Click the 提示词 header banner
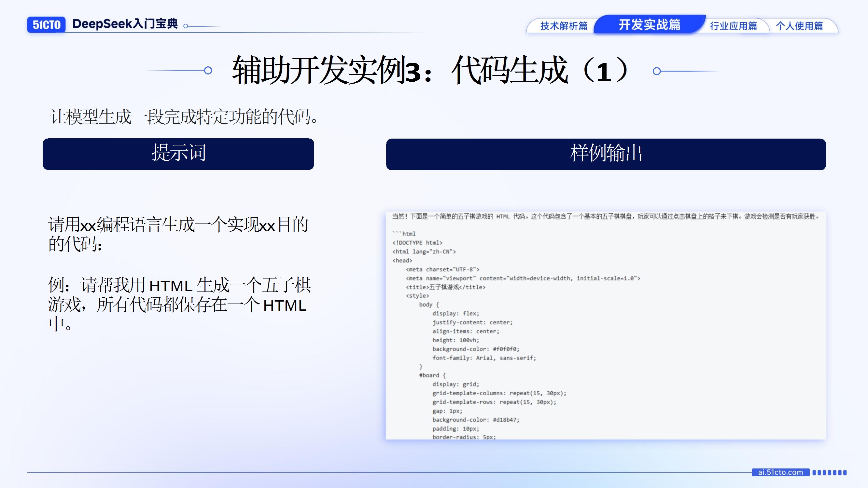The width and height of the screenshot is (868, 488). pyautogui.click(x=178, y=154)
